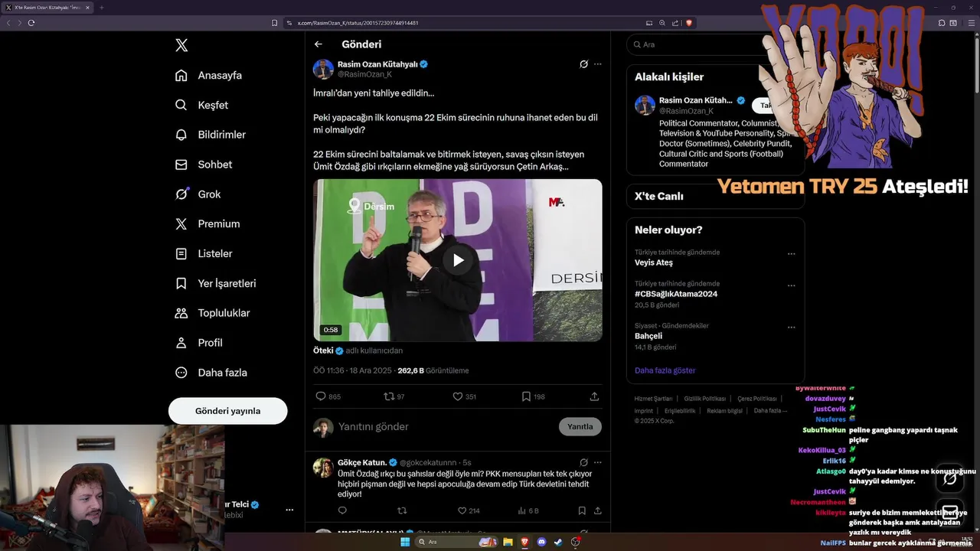980x551 pixels.
Task: Open Discord from taskbar
Action: (542, 542)
